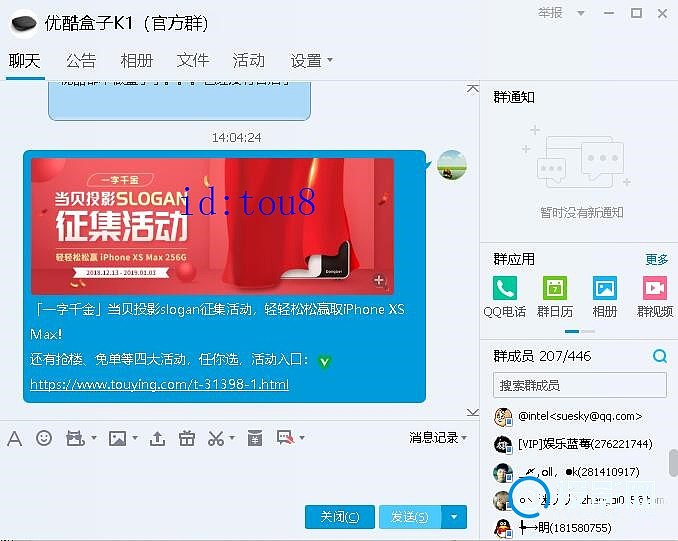Open the emoji picker
Screen dimensions: 678x541
(x=44, y=438)
